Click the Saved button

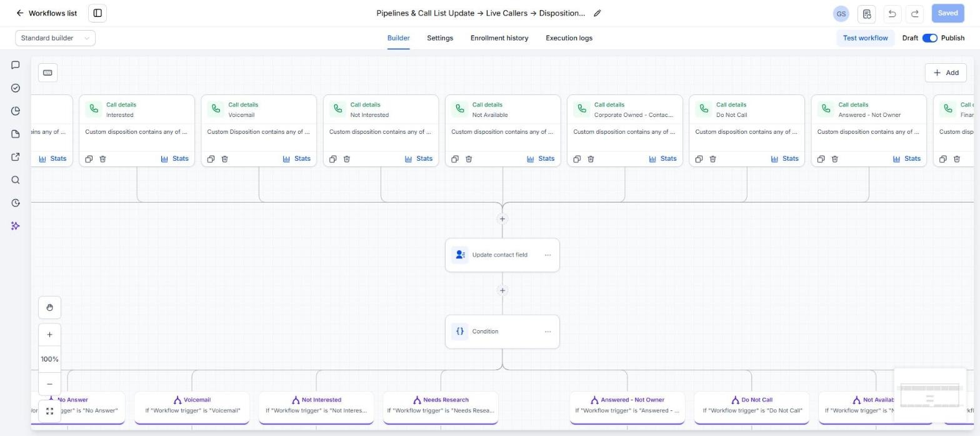[x=947, y=13]
